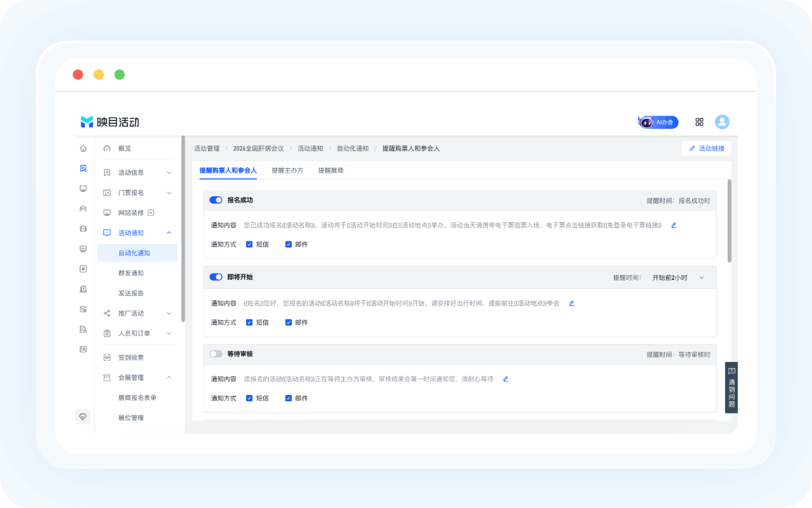Switch to the 提醒主办方 tab
The width and height of the screenshot is (812, 508).
(x=287, y=170)
